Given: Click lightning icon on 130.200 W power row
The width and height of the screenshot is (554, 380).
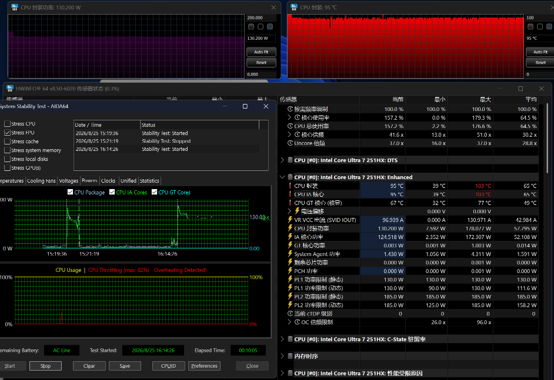Looking at the screenshot, I should 290,228.
